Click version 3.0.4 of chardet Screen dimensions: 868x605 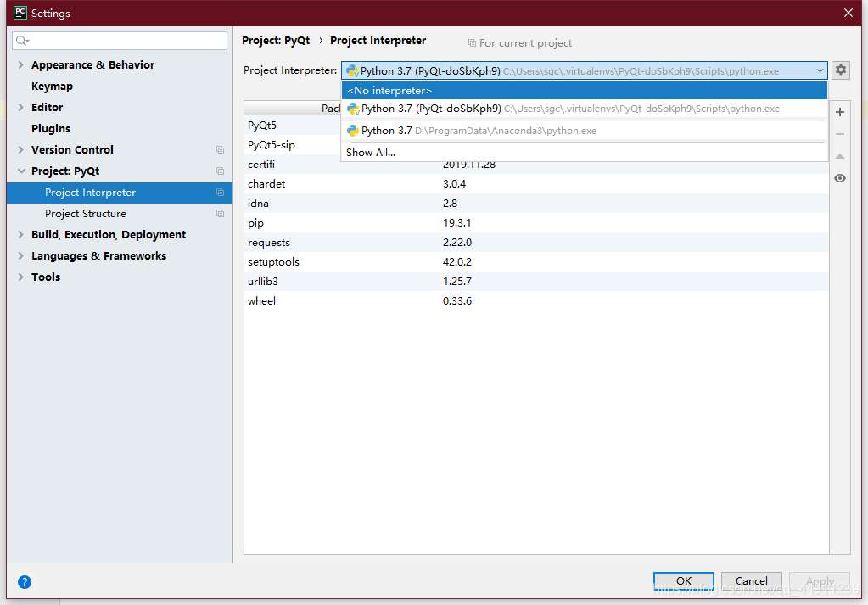(x=454, y=184)
